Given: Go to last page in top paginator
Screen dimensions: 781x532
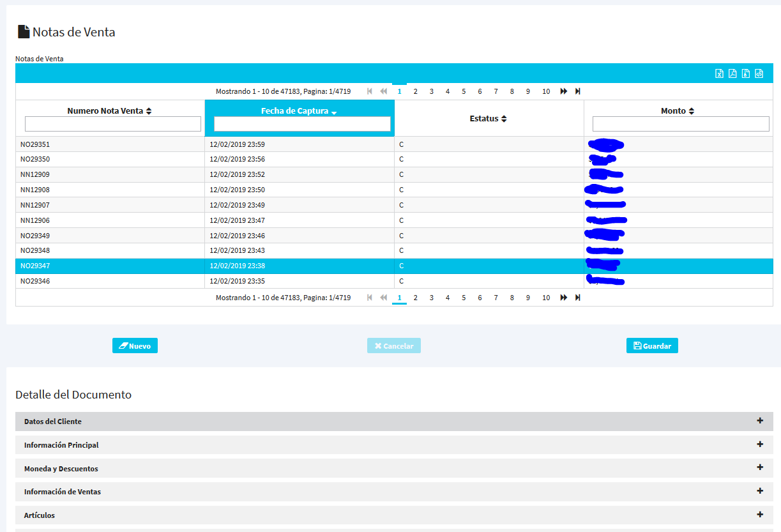Looking at the screenshot, I should [x=578, y=91].
